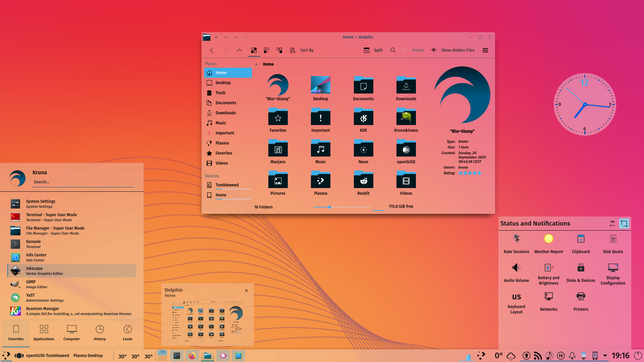Open the Dolphin titlebar dropdown arrow
Screen dimensions: 644x362
click(226, 37)
